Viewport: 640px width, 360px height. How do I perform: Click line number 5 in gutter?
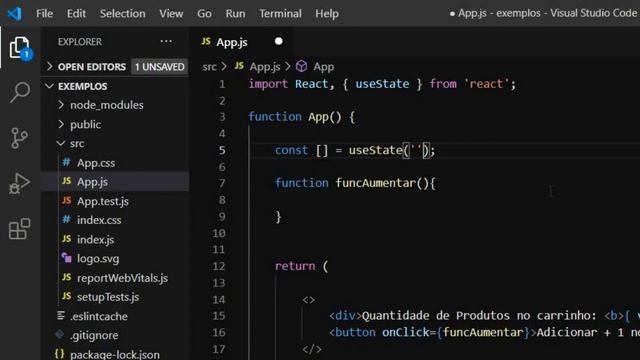(222, 150)
